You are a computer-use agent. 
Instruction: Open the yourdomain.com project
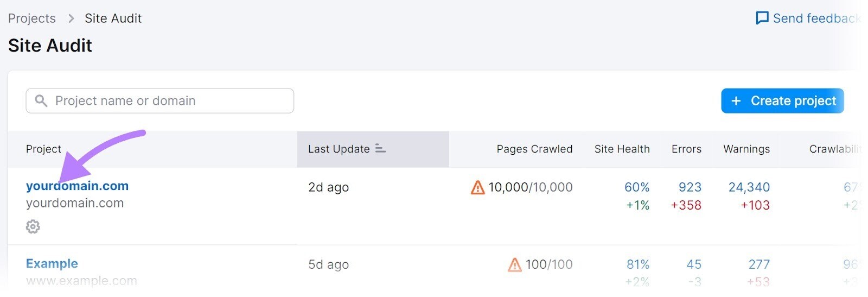(78, 186)
